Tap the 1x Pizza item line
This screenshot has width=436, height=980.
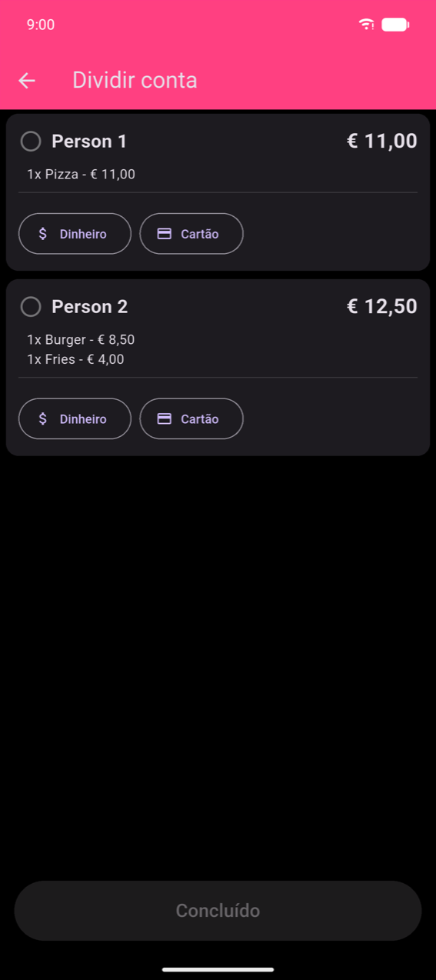81,175
